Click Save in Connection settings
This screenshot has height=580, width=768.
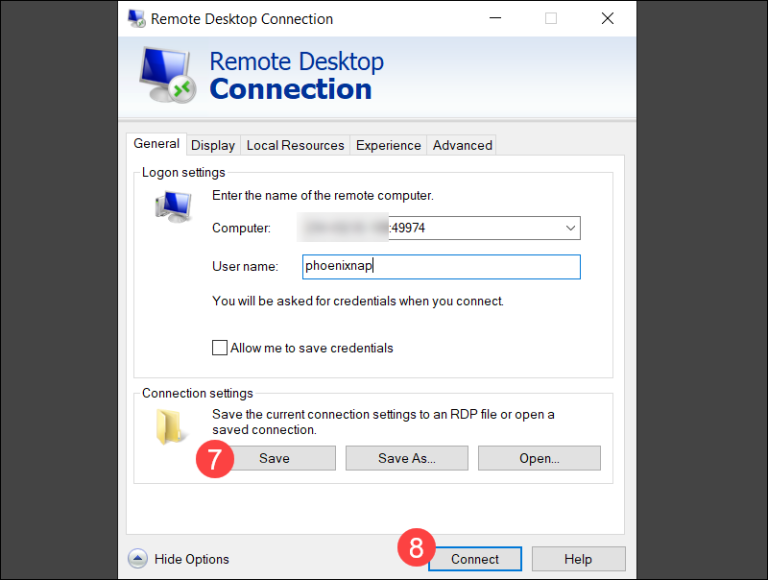pos(274,458)
